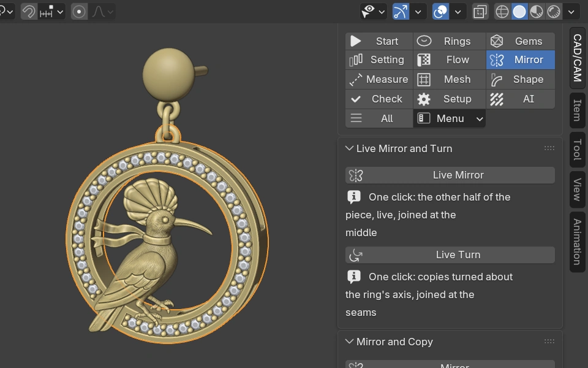
Task: Select the Mesh category
Action: click(449, 79)
